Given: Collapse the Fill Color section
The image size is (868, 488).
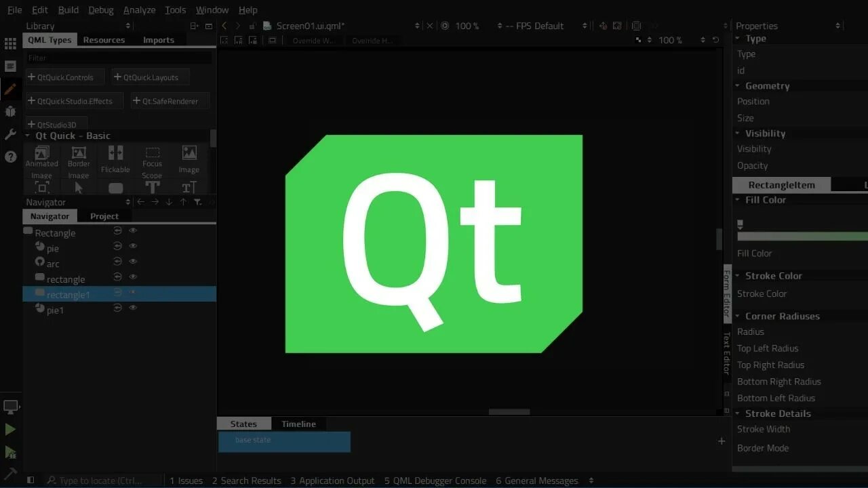Looking at the screenshot, I should click(x=738, y=200).
